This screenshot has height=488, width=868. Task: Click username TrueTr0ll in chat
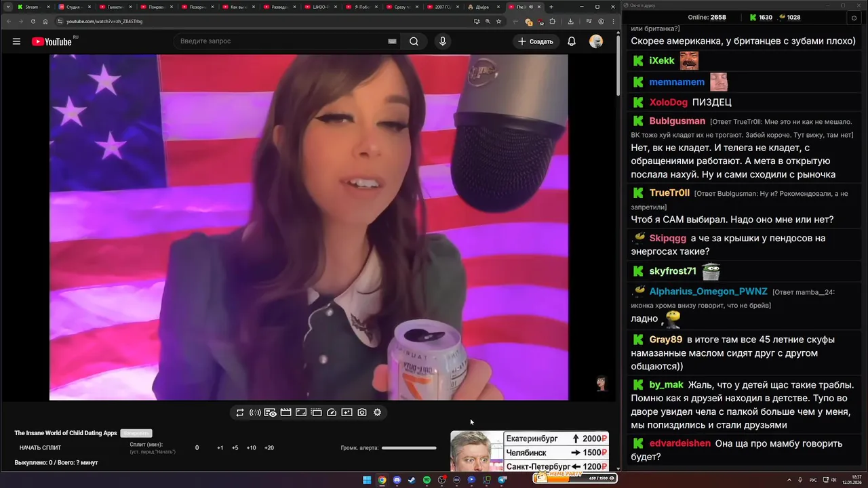[669, 192]
